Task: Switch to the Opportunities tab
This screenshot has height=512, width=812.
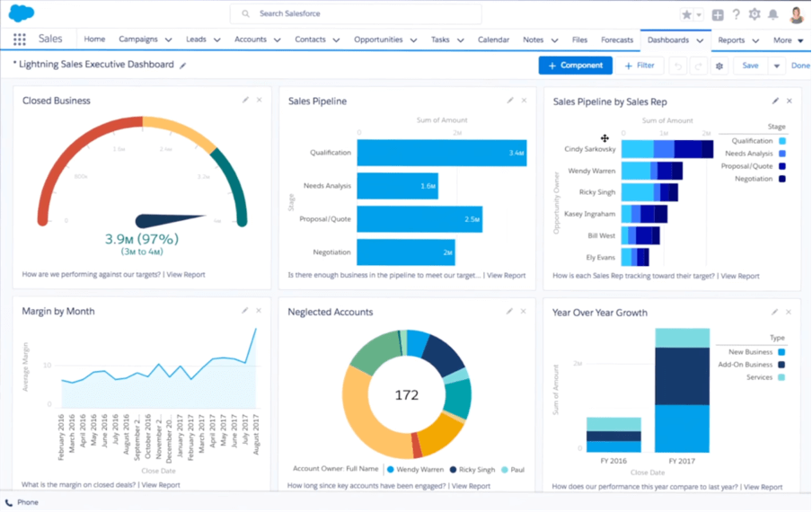Action: pos(378,40)
